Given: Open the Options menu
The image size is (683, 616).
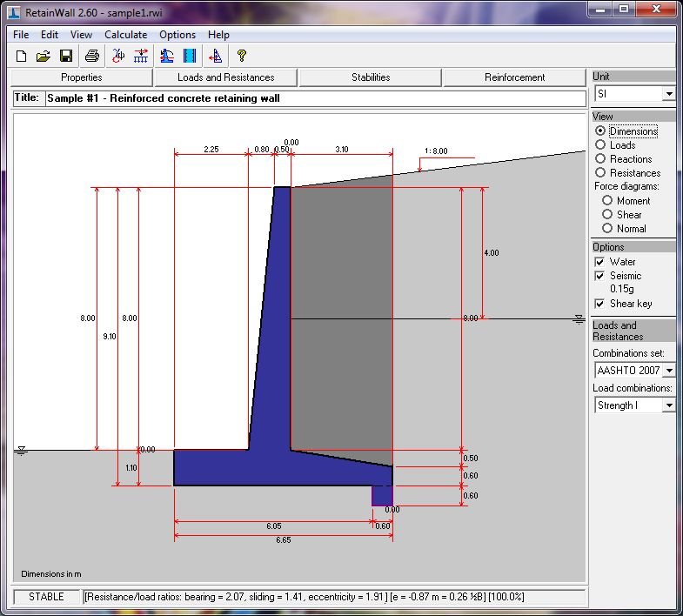Looking at the screenshot, I should tap(177, 35).
